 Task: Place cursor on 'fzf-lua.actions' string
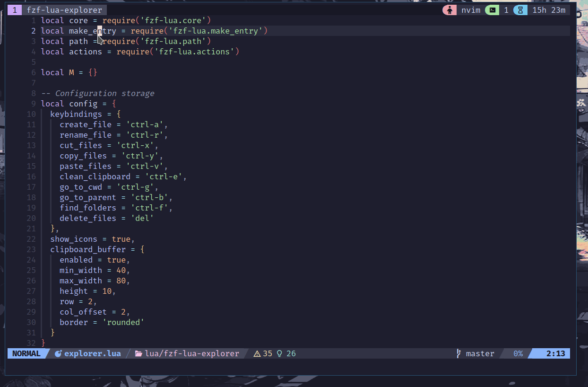tap(194, 52)
